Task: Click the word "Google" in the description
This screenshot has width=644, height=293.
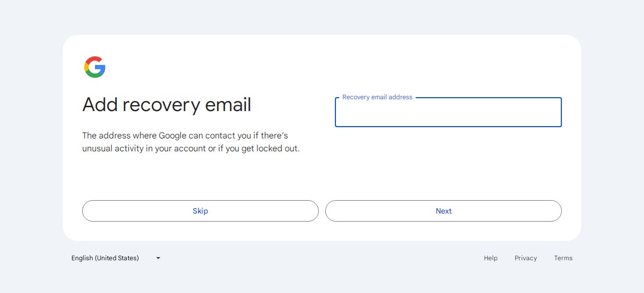Action: coord(172,136)
